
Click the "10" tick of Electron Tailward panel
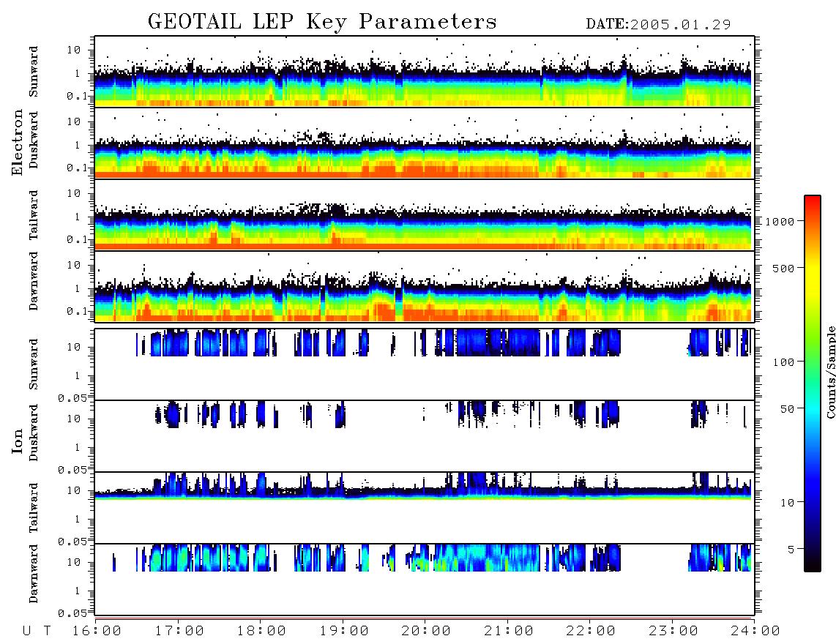(74, 193)
